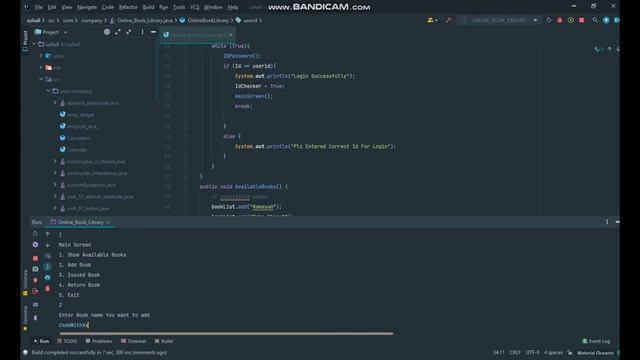Select the Calender class in tree
The width and height of the screenshot is (640, 360).
pos(77,150)
